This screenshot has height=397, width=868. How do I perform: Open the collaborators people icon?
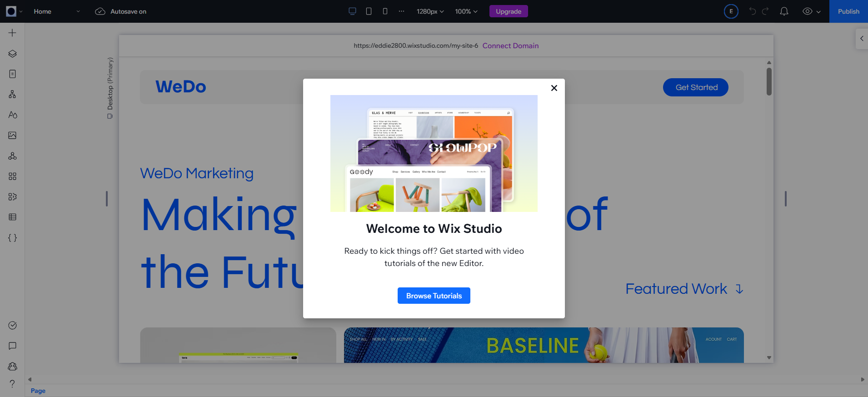click(12, 367)
